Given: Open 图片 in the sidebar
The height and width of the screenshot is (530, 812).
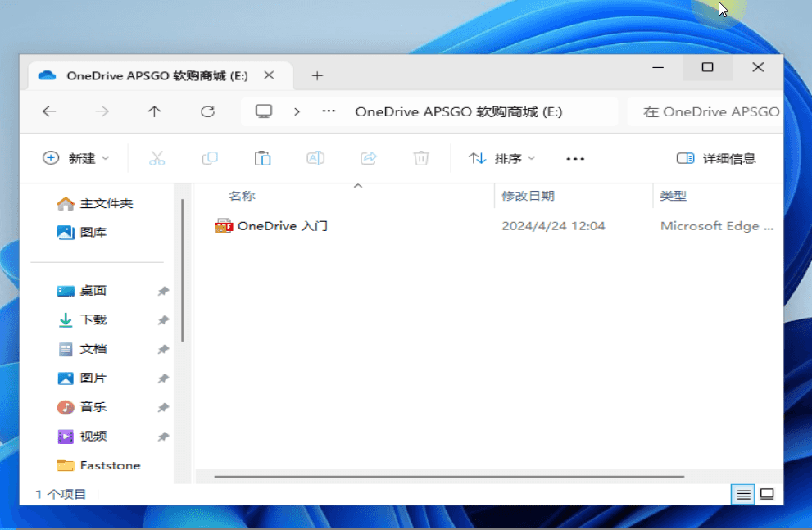Looking at the screenshot, I should coord(82,378).
